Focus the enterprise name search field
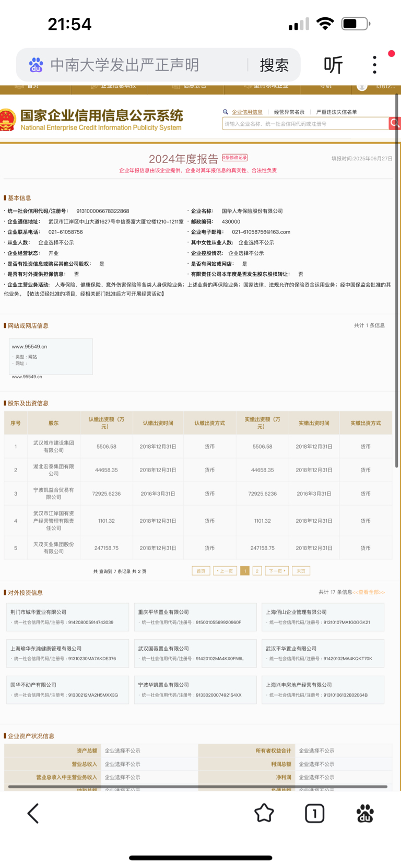 coord(305,124)
